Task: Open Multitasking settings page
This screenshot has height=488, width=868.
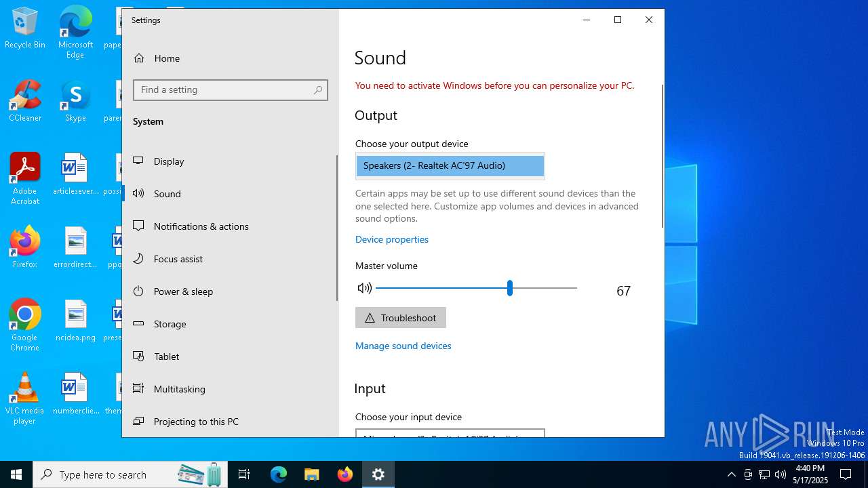Action: point(229,389)
